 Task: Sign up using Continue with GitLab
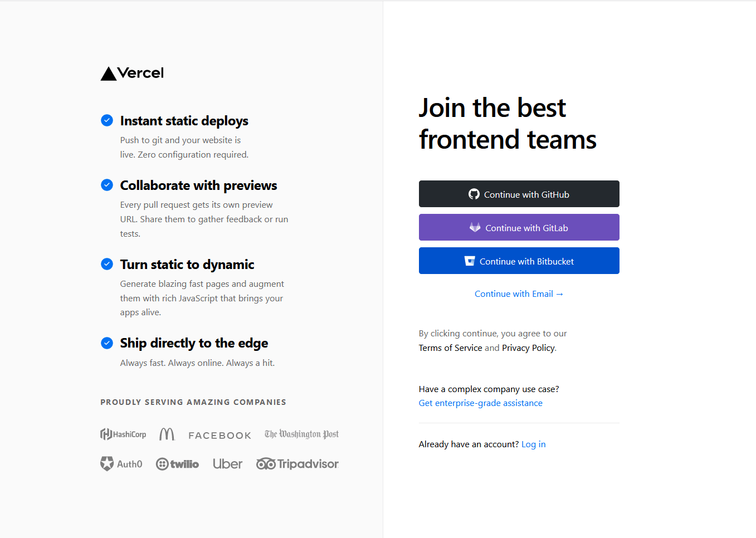pos(519,227)
